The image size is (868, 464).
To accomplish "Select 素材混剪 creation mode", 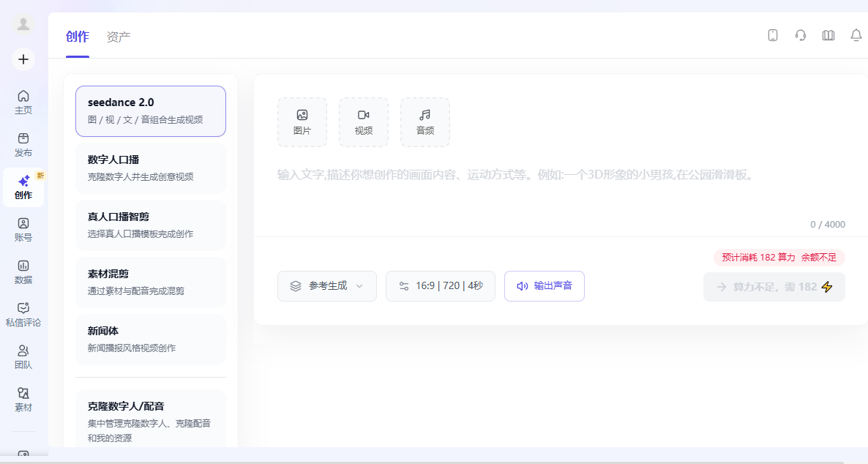I will 151,282.
